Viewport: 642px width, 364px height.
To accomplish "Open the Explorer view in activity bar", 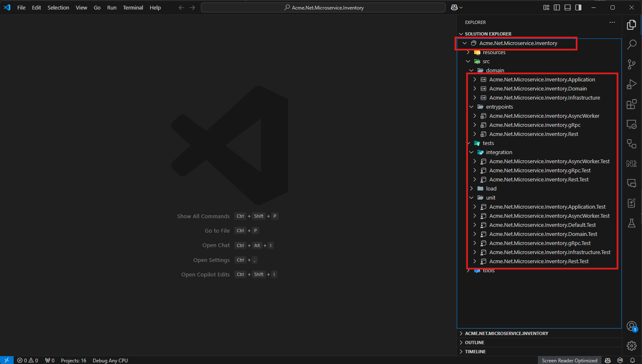I will click(x=631, y=25).
